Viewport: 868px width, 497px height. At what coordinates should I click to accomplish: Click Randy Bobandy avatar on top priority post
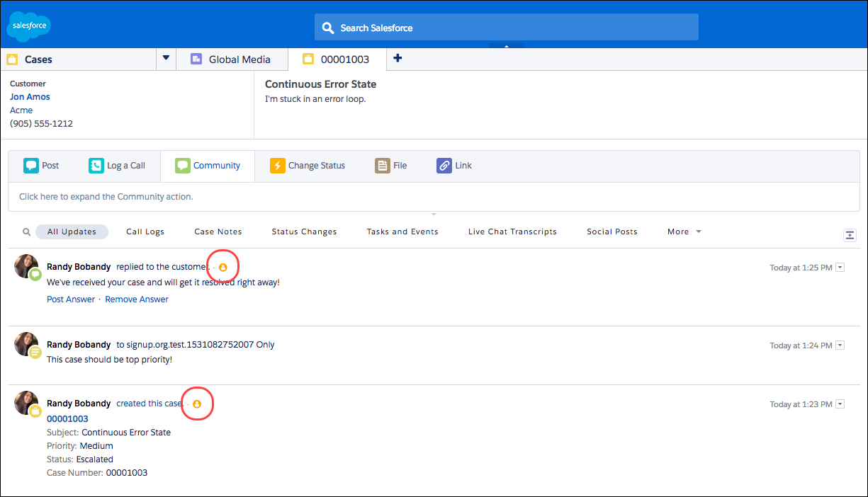coord(26,344)
